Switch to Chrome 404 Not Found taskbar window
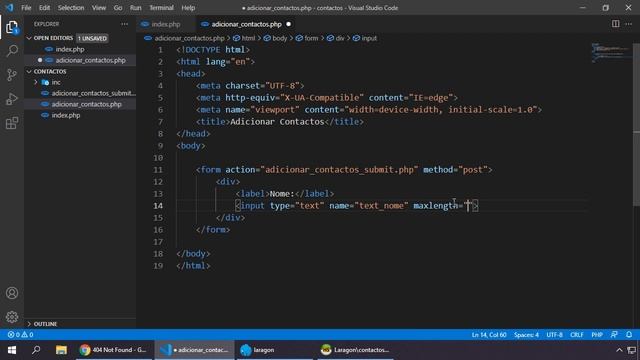This screenshot has width=640, height=360. point(113,350)
